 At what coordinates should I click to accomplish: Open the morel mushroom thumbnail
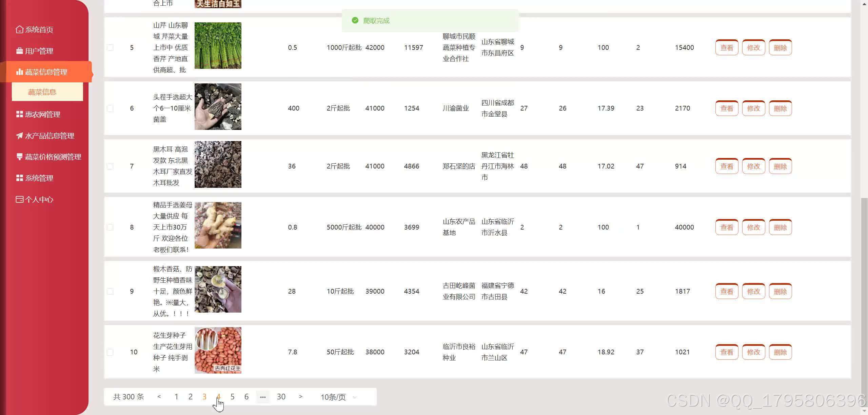(218, 106)
